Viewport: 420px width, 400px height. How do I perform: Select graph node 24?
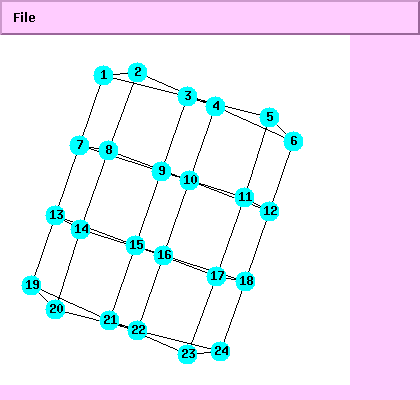click(221, 351)
